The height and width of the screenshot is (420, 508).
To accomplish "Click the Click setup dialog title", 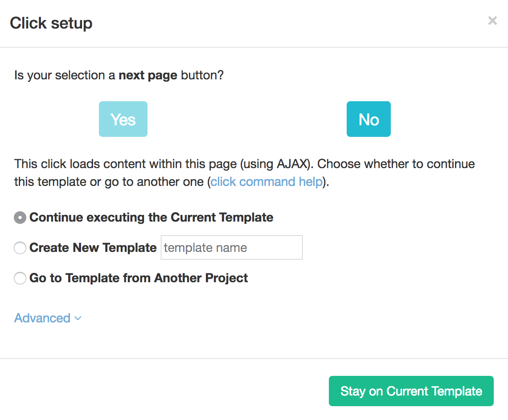I will 51,23.
